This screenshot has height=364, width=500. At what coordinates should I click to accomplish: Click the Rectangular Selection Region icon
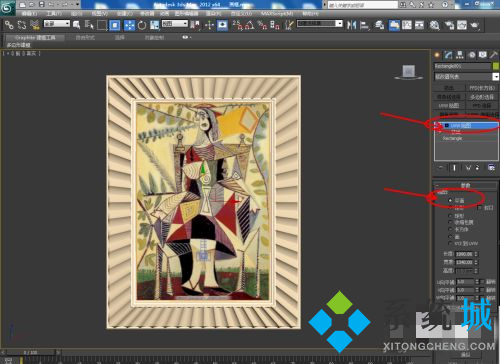[x=102, y=25]
